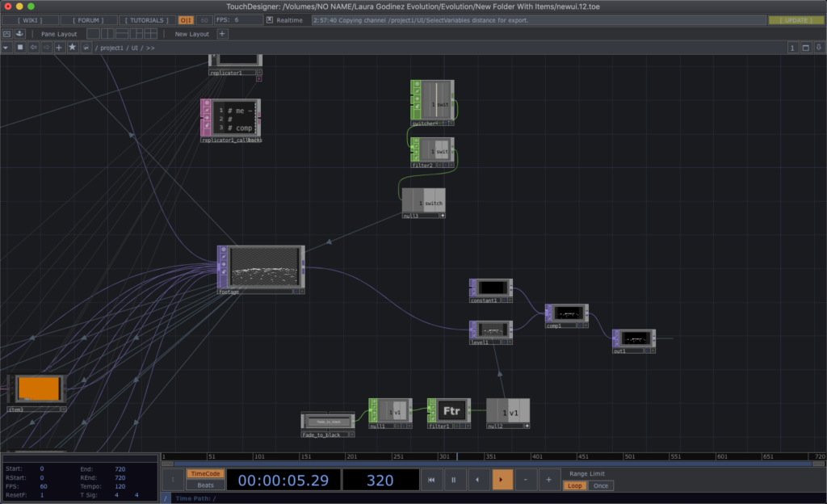Viewport: 827px width, 504px height.
Task: Select the four-pane grid layout icon
Action: (x=150, y=34)
